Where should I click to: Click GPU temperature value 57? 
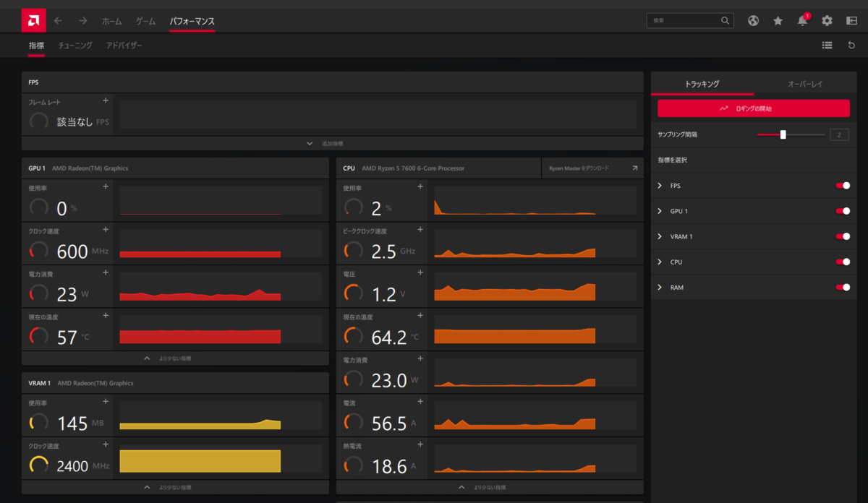coord(67,337)
